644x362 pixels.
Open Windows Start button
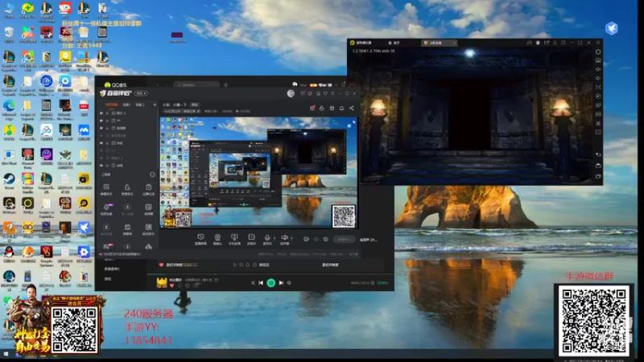(x=6, y=354)
